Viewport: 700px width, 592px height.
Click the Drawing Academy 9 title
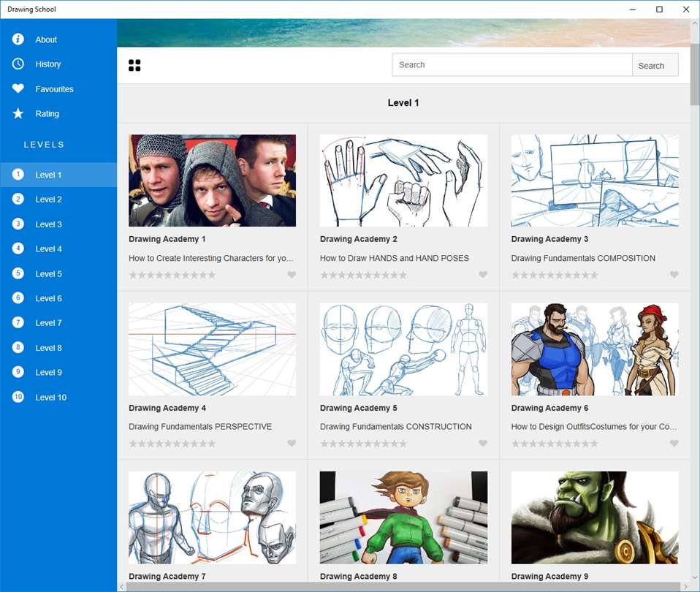click(549, 576)
